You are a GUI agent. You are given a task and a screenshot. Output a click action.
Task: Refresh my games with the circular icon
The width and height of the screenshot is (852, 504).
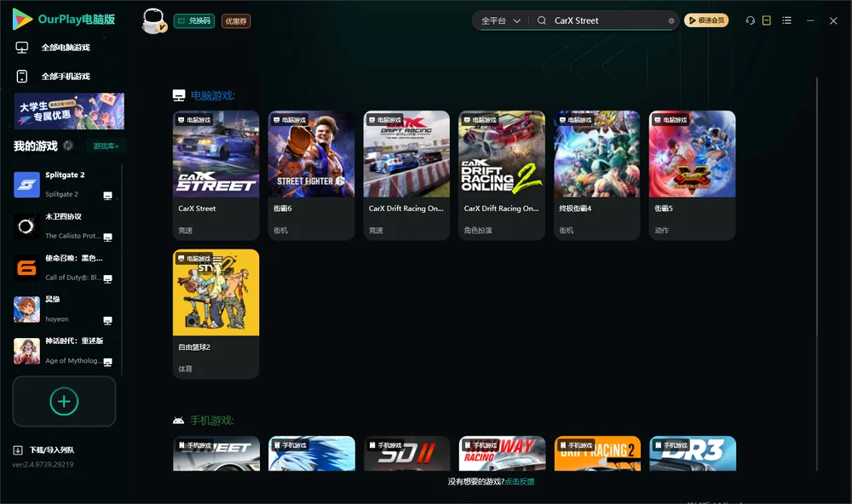click(68, 146)
